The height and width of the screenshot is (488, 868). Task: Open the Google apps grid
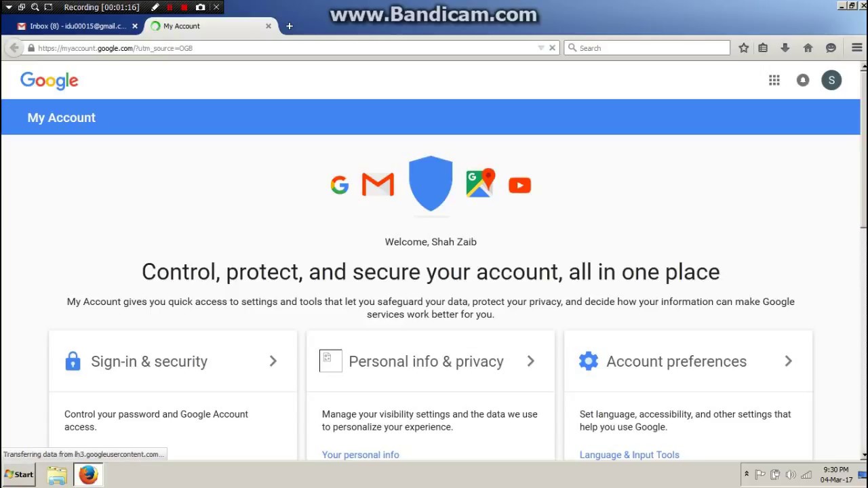point(774,81)
